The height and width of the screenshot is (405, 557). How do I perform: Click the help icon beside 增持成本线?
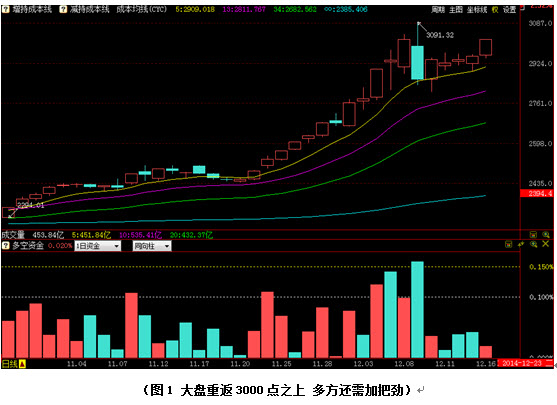click(6, 9)
